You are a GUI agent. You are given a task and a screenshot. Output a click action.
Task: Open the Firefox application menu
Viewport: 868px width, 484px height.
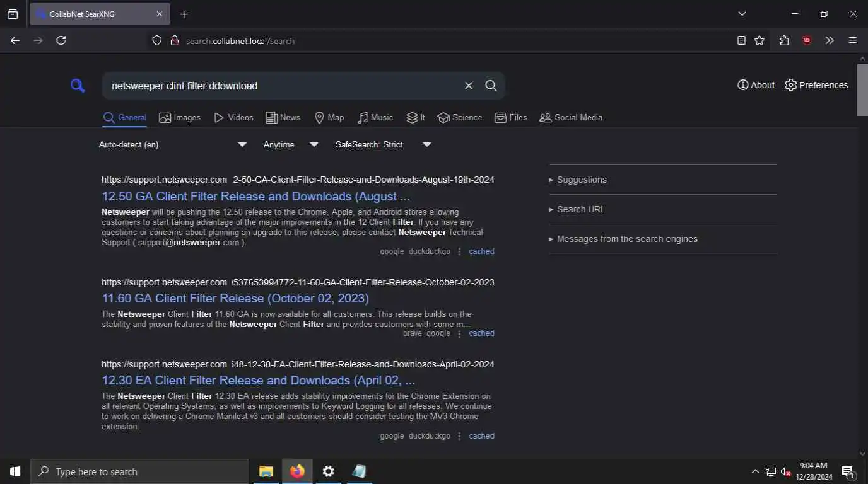click(853, 40)
